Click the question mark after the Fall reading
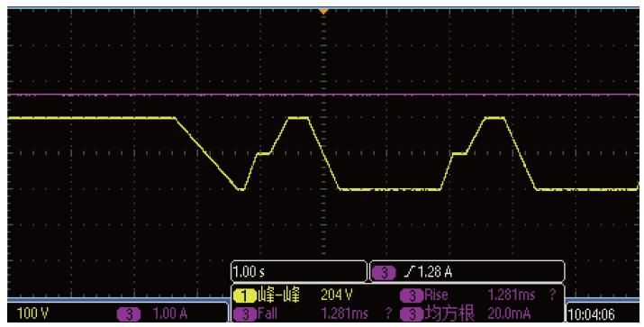 click(x=387, y=313)
